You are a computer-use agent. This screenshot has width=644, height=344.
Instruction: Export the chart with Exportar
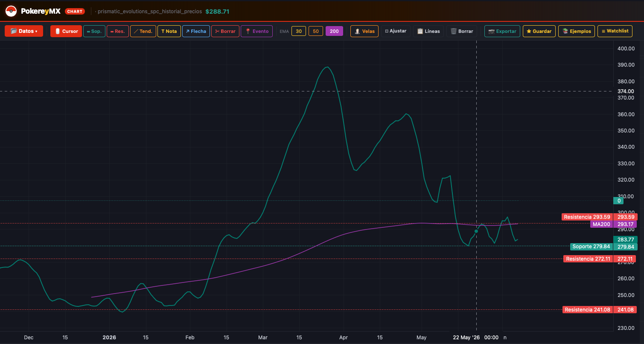click(502, 31)
